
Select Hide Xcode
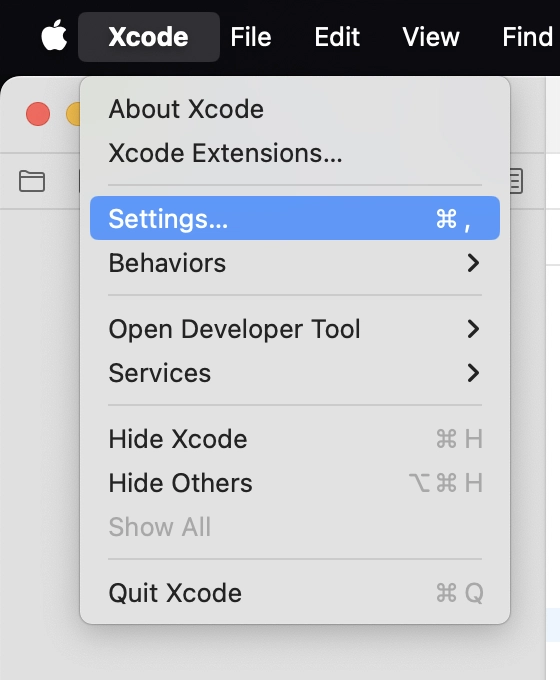coord(295,439)
